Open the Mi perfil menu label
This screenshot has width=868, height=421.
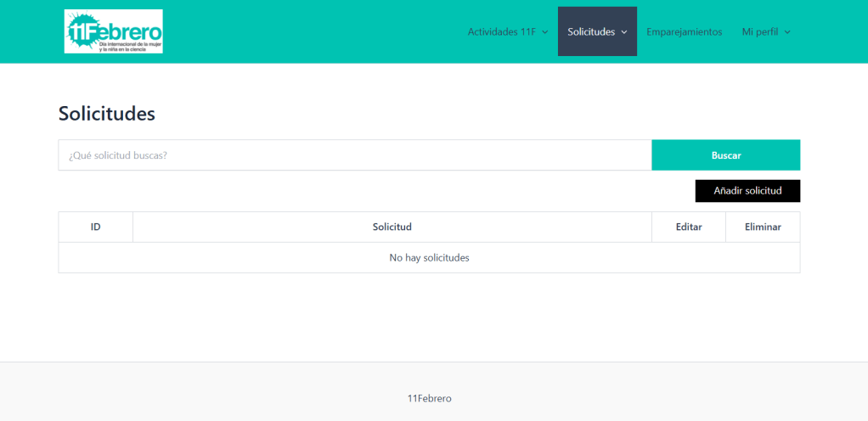pos(760,32)
